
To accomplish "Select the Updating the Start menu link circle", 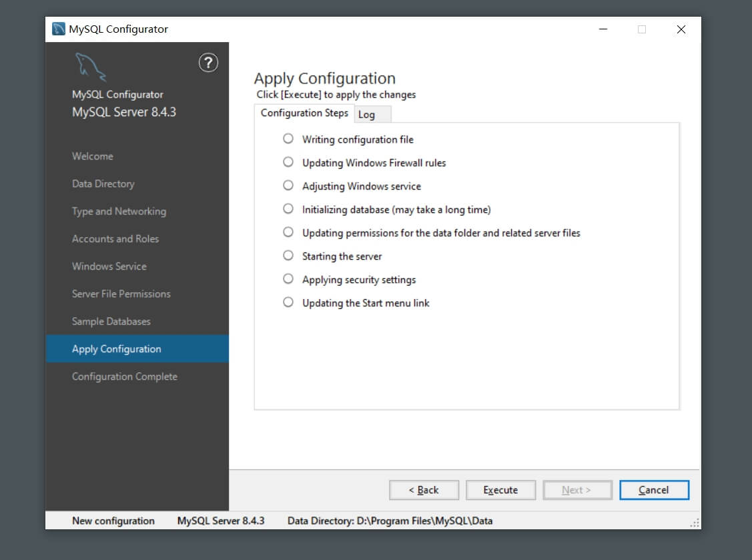I will pyautogui.click(x=288, y=302).
